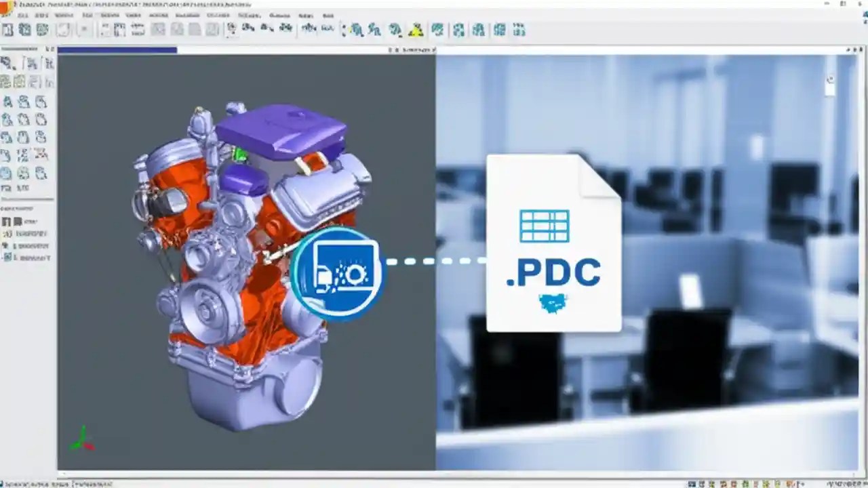Open a file using the Open folder toolbar icon
This screenshot has height=488, width=868.
25,30
